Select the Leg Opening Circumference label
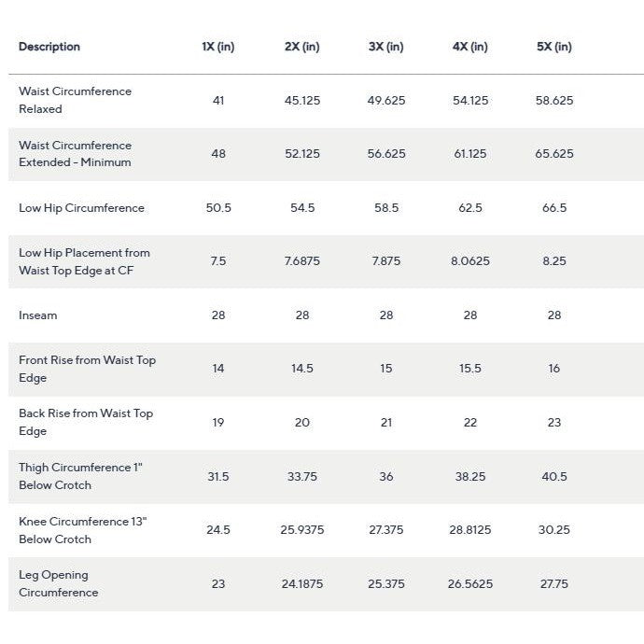The image size is (644, 644). (58, 583)
